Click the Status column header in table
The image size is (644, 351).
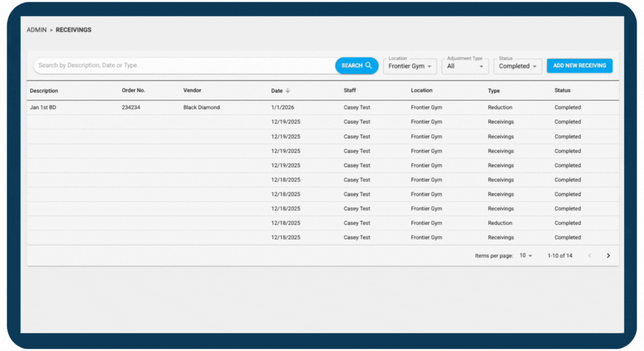(x=562, y=91)
